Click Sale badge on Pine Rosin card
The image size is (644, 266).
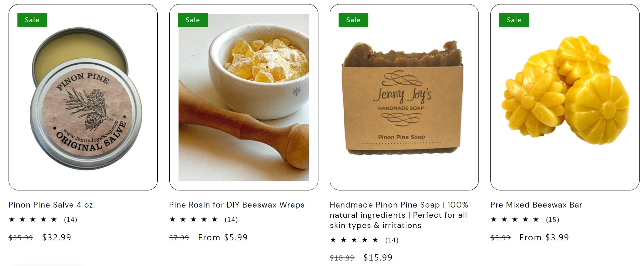pyautogui.click(x=193, y=20)
